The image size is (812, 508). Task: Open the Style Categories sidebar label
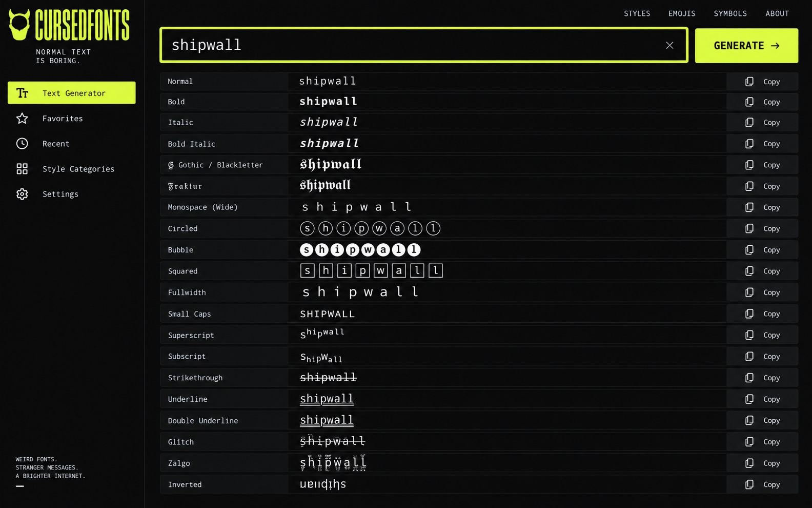click(x=78, y=169)
